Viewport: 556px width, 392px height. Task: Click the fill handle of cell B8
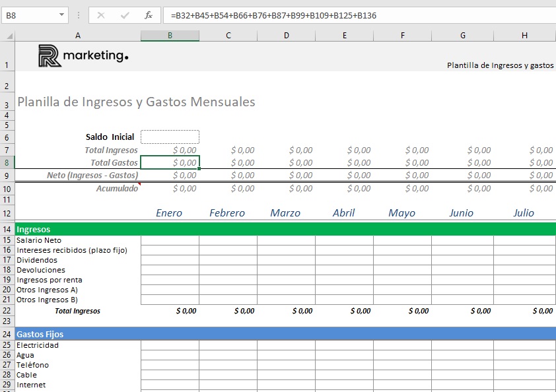[x=199, y=169]
